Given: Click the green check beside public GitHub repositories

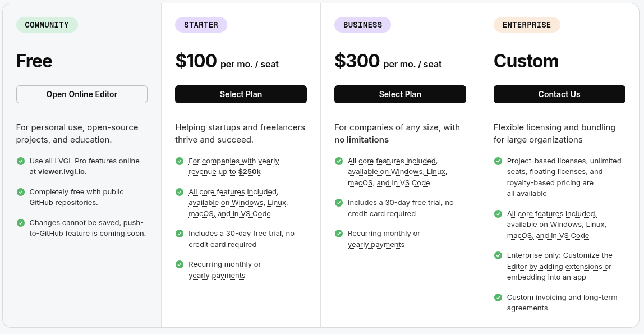Looking at the screenshot, I should pos(21,192).
